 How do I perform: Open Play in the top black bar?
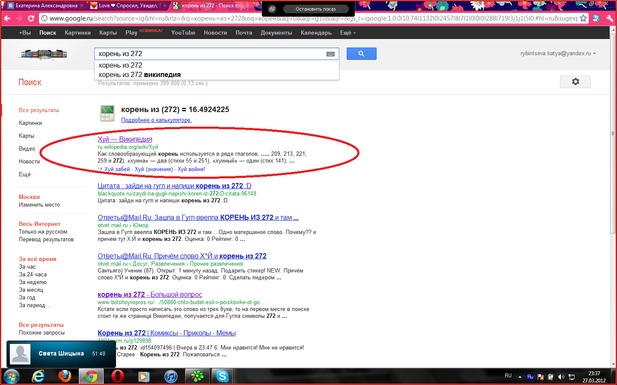[131, 33]
